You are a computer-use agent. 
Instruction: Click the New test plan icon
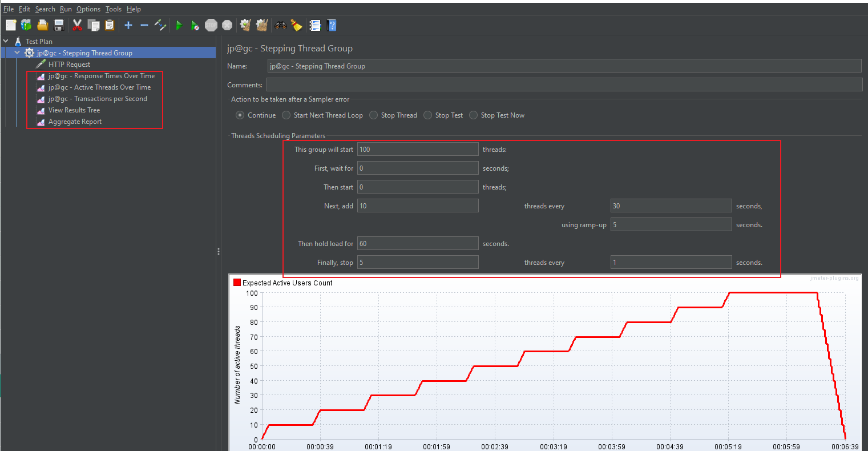point(11,25)
